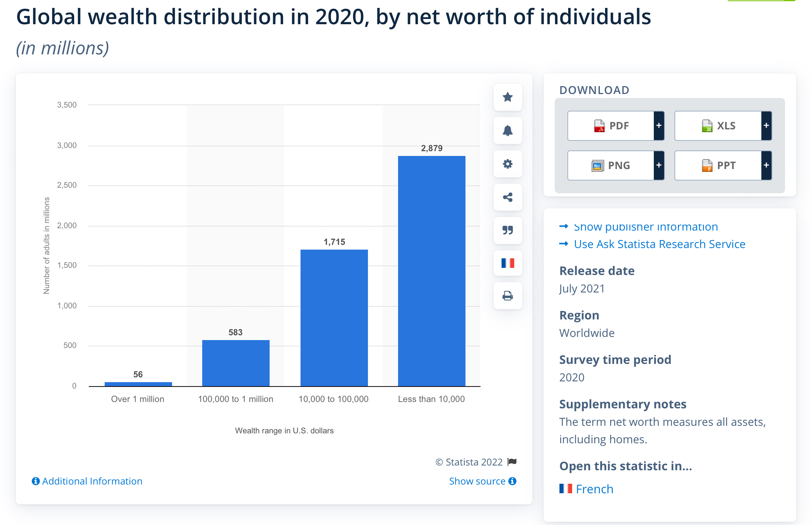Click Less than 10,000 axis label
The width and height of the screenshot is (812, 525).
click(431, 399)
